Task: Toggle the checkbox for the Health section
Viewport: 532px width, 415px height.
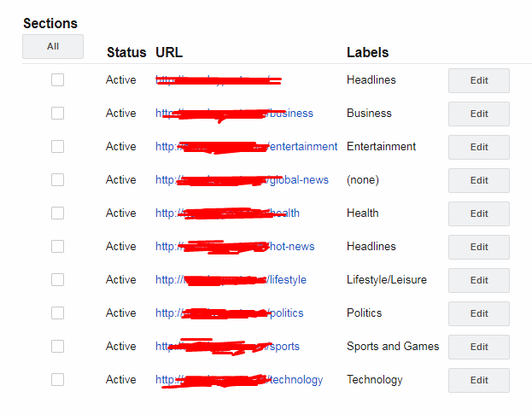Action: click(58, 213)
